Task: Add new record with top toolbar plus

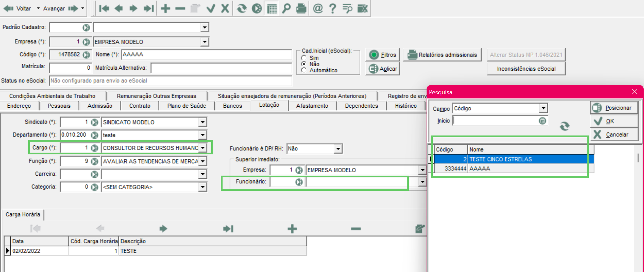Action: point(166,8)
